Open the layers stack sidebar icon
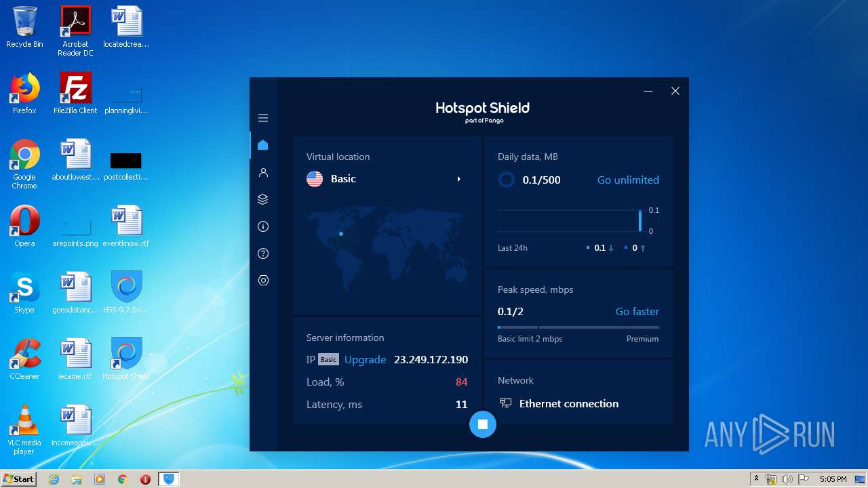The height and width of the screenshot is (488, 868). coord(263,199)
